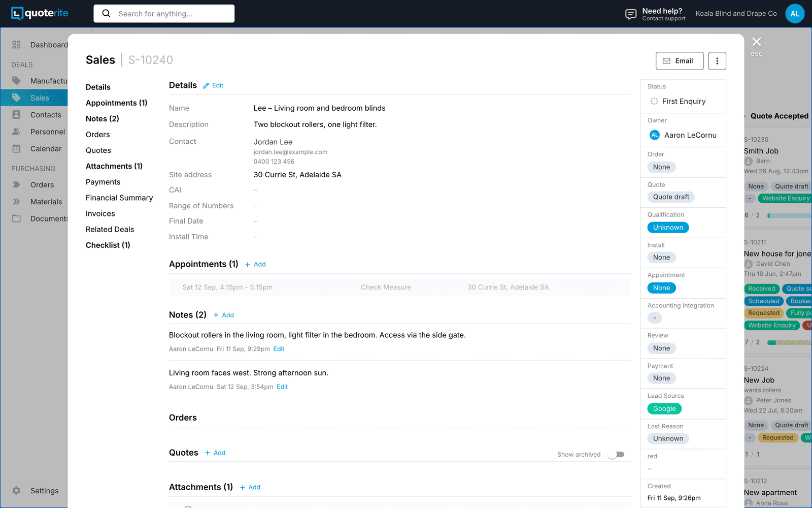Change the owner Aaron LeCornu
The image size is (812, 508).
(683, 135)
